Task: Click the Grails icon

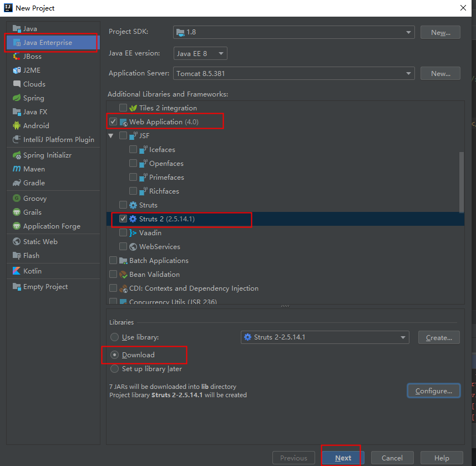Action: pyautogui.click(x=17, y=212)
